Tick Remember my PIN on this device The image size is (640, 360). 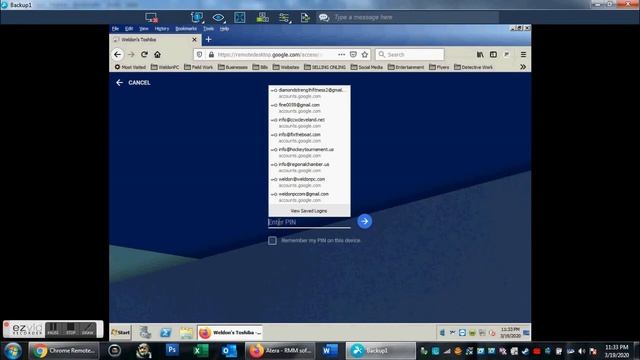[x=272, y=240]
